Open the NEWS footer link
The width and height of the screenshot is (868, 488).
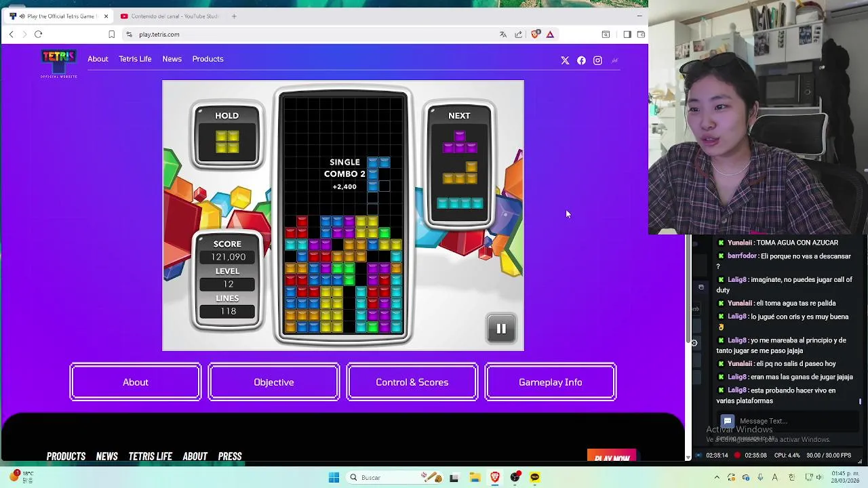click(x=107, y=456)
